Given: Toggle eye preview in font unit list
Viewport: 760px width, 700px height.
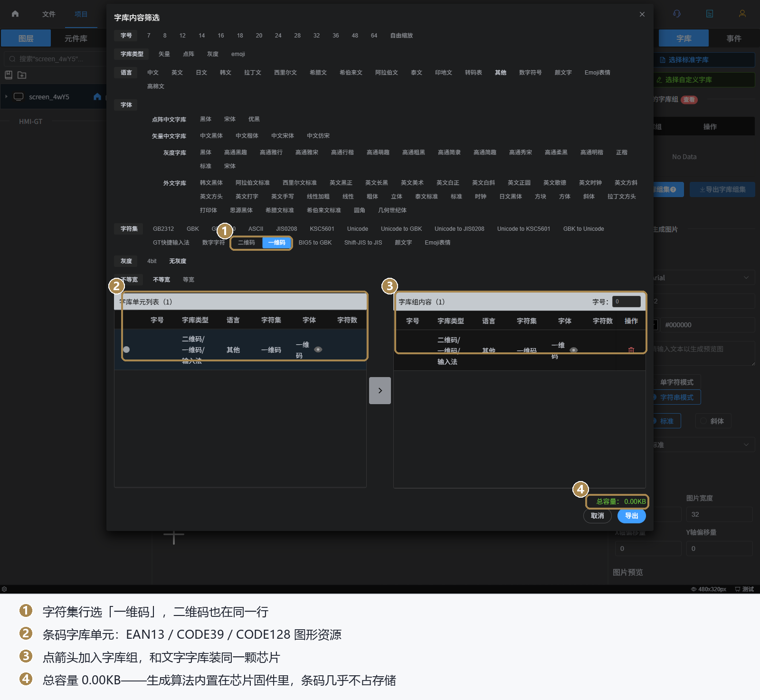Looking at the screenshot, I should (x=318, y=350).
